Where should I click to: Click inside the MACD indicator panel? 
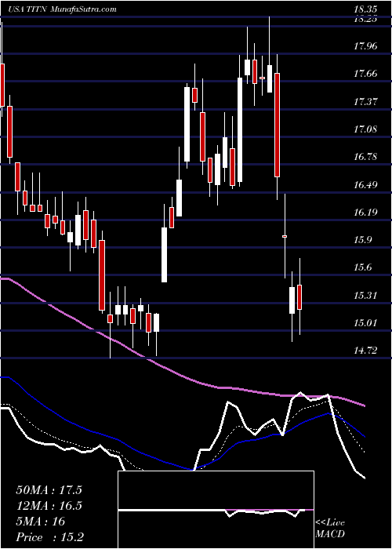click(216, 510)
